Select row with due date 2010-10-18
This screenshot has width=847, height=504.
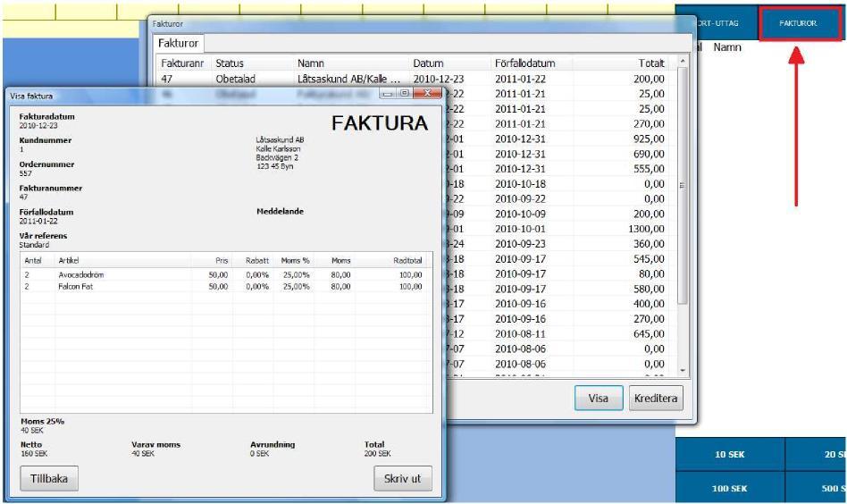pyautogui.click(x=558, y=184)
